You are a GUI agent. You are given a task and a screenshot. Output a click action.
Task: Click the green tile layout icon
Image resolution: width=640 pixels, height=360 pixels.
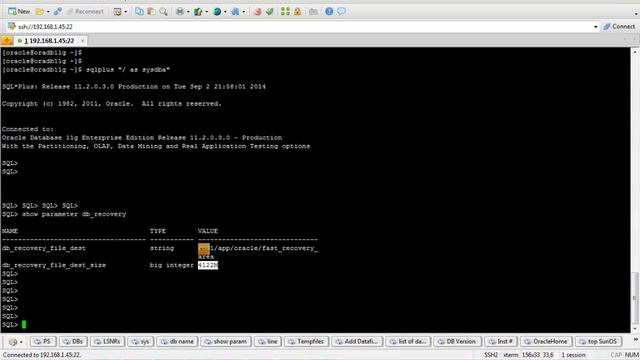[285, 11]
